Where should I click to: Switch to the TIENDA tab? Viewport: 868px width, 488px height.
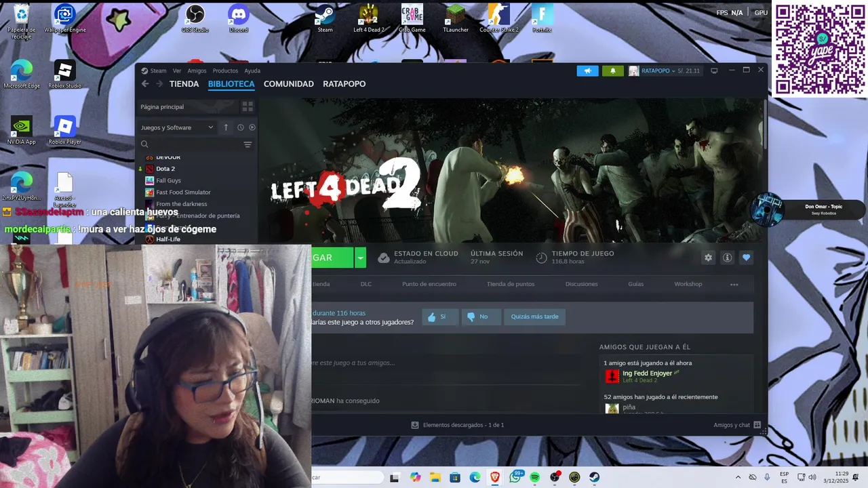184,84
